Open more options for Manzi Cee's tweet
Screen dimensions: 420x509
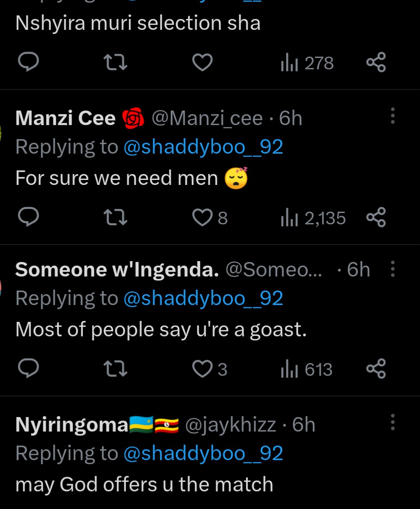[392, 116]
